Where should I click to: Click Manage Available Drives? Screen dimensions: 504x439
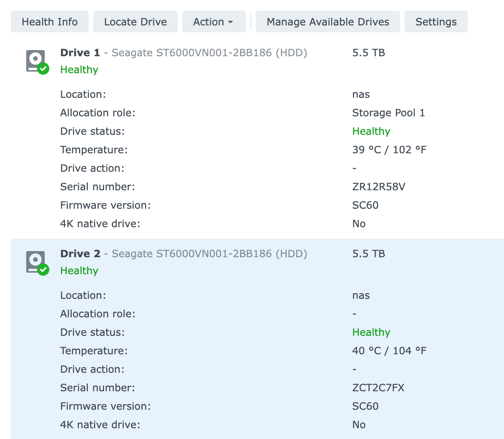click(327, 22)
